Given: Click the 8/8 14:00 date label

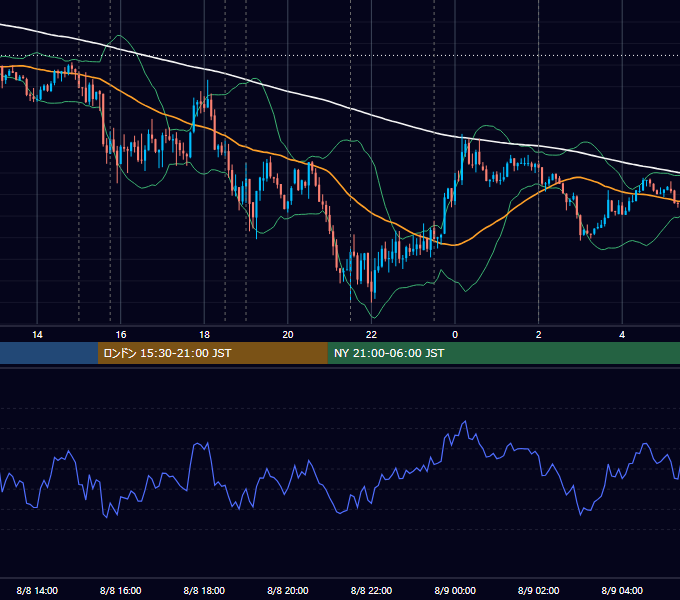Looking at the screenshot, I should tap(37, 590).
